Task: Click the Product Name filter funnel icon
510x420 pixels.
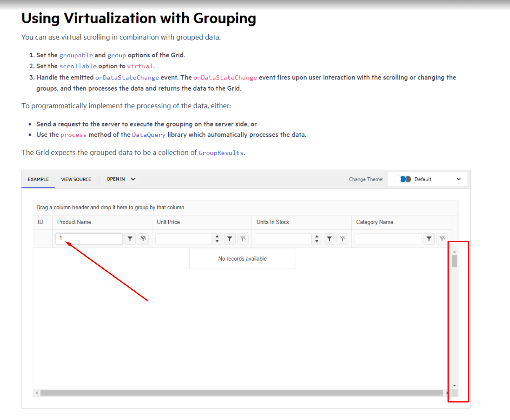Action: click(x=130, y=239)
